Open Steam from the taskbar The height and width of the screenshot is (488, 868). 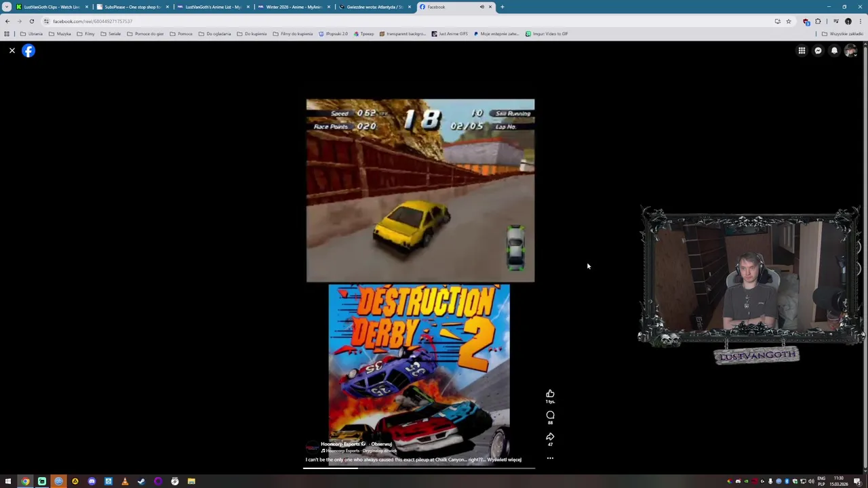click(x=141, y=481)
